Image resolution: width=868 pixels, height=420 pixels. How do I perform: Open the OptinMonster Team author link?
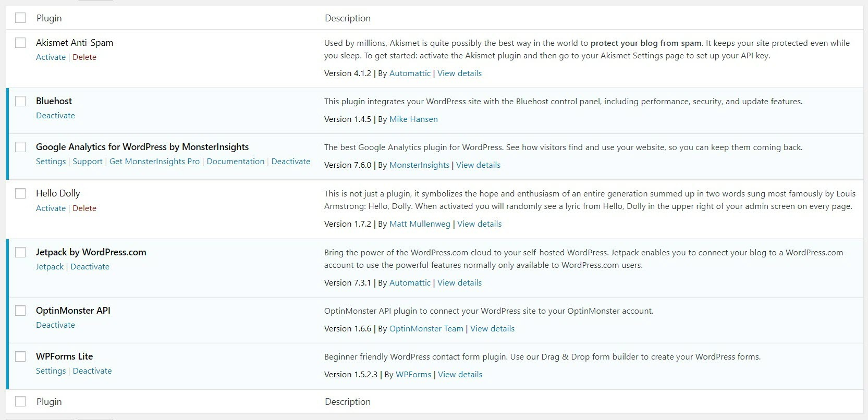tap(426, 329)
